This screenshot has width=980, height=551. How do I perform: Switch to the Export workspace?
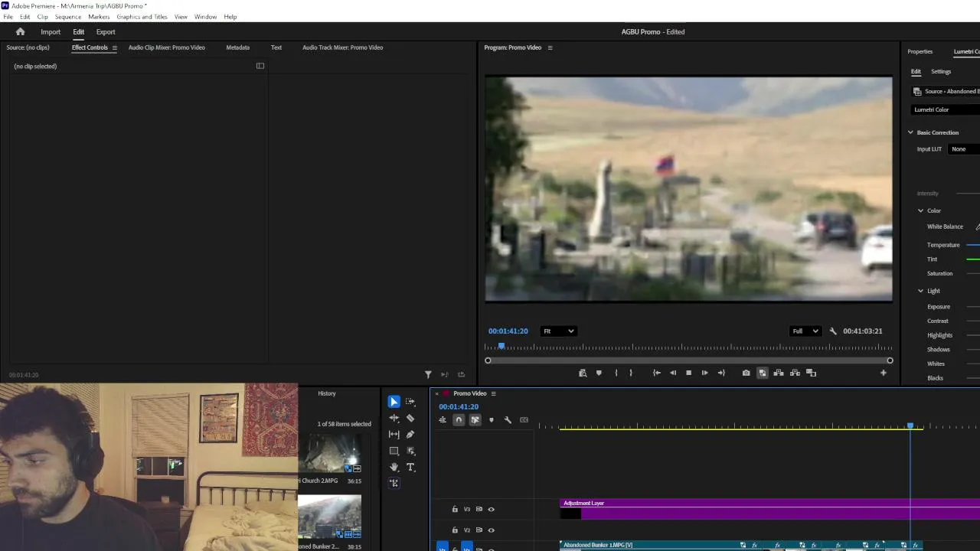[x=106, y=31]
